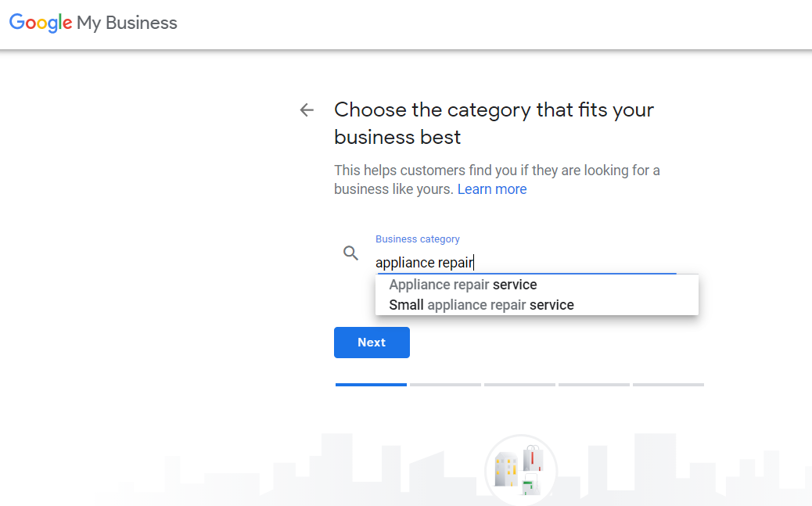The width and height of the screenshot is (812, 506).
Task: Click the page heading 'Choose the category'
Action: (494, 124)
